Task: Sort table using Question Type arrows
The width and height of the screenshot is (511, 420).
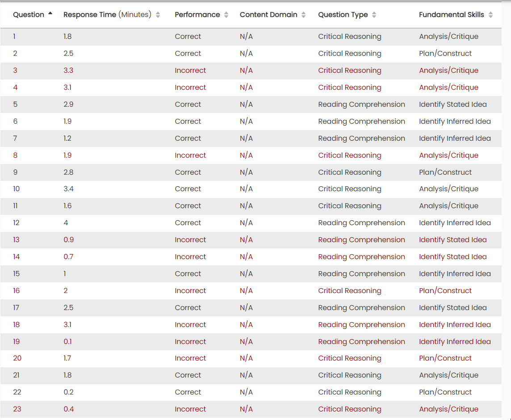Action: click(x=374, y=15)
